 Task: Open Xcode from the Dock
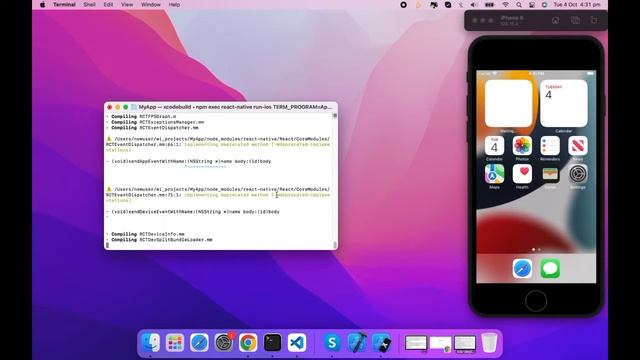pyautogui.click(x=357, y=342)
